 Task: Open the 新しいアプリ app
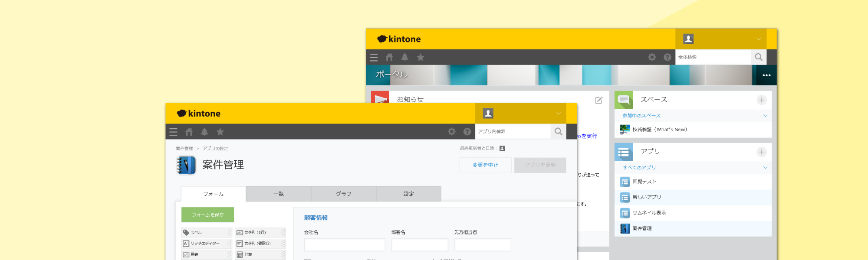[693, 198]
